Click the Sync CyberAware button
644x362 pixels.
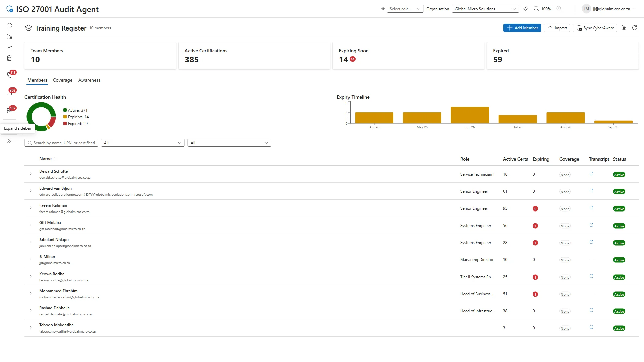594,28
